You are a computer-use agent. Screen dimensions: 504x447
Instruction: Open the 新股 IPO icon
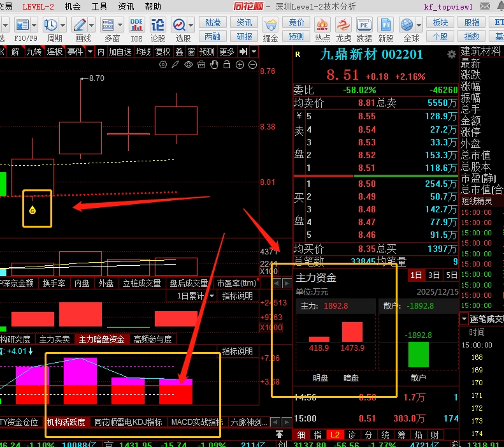pyautogui.click(x=385, y=25)
